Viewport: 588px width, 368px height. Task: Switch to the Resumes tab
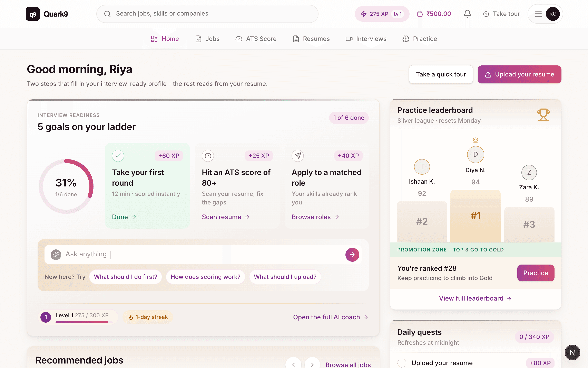pyautogui.click(x=311, y=39)
